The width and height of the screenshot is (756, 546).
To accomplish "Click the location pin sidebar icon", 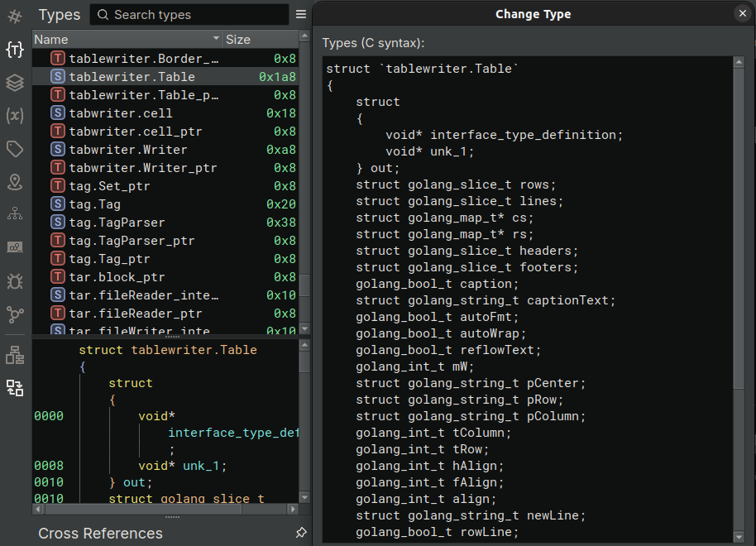I will tap(15, 182).
